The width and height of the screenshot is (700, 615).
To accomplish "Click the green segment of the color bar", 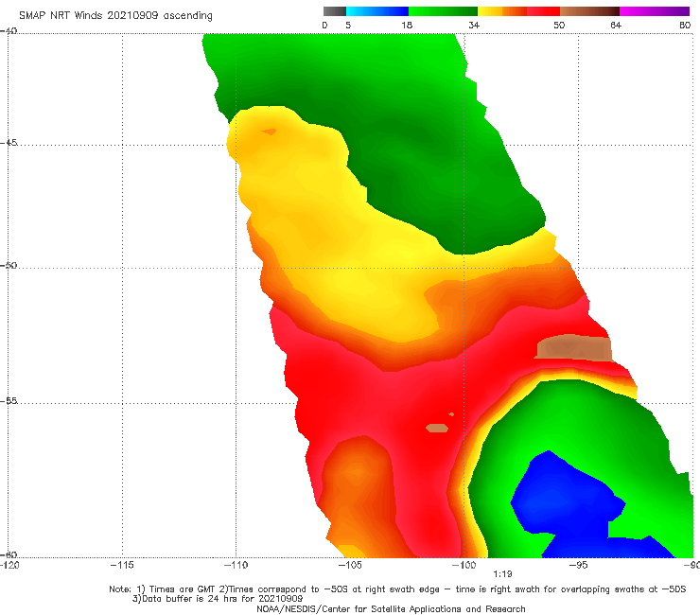I will [443, 11].
